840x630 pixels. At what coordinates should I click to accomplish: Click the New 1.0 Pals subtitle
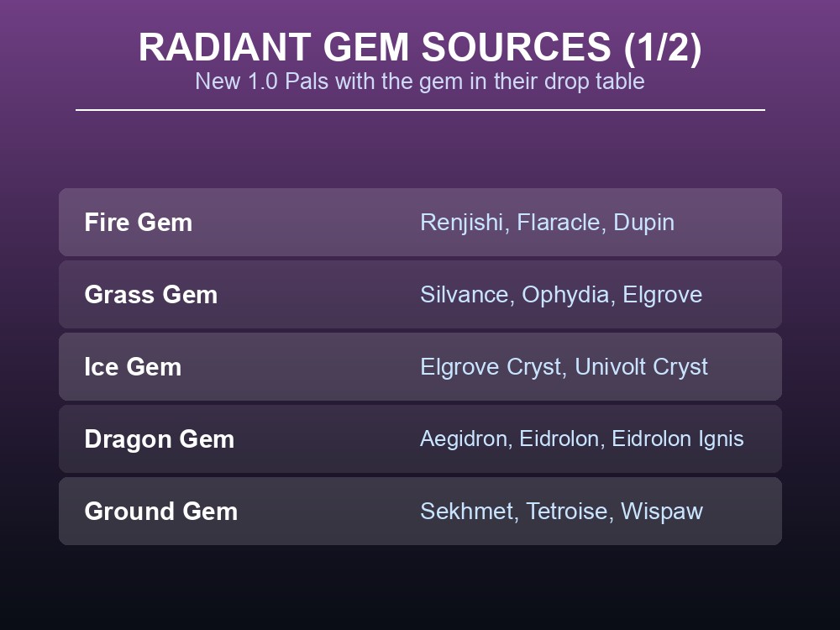pos(420,81)
